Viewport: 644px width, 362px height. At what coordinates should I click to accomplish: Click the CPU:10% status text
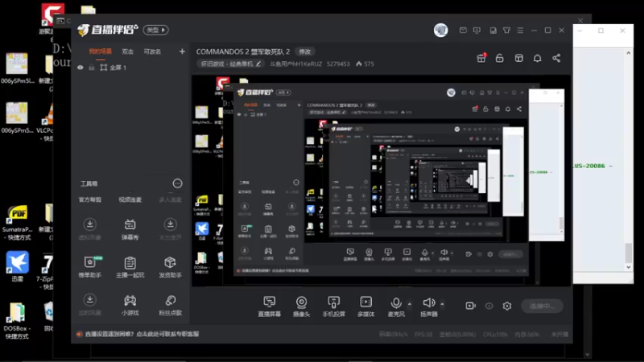point(495,335)
